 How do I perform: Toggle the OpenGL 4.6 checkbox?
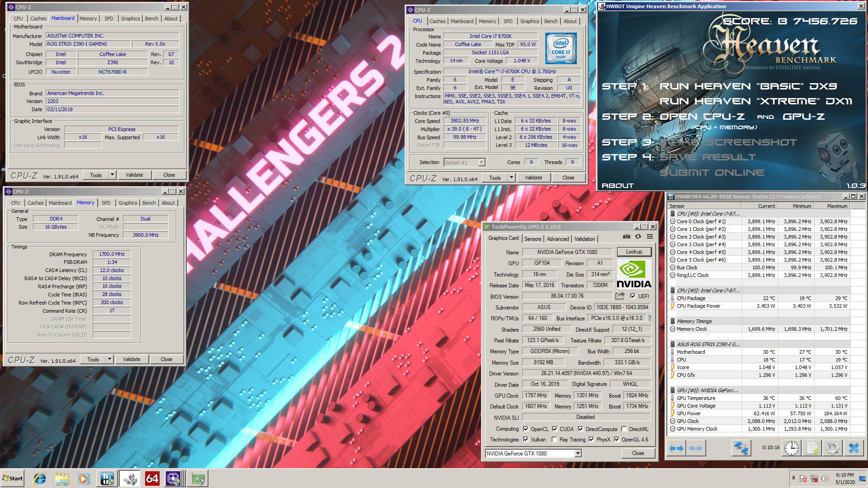[x=617, y=439]
